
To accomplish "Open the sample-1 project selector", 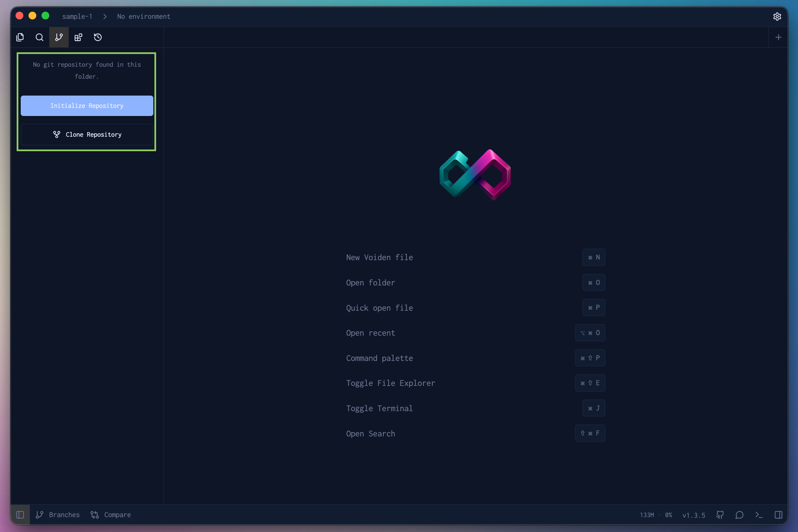I will click(77, 17).
